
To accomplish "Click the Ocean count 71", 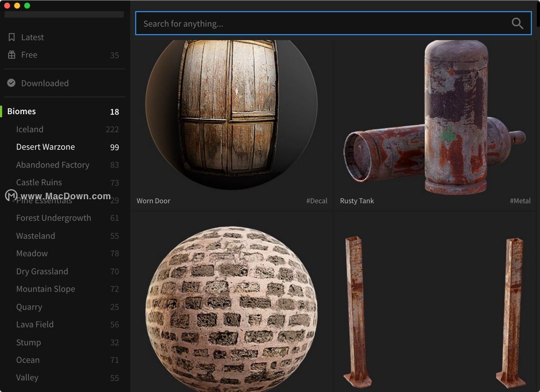I will pyautogui.click(x=115, y=359).
